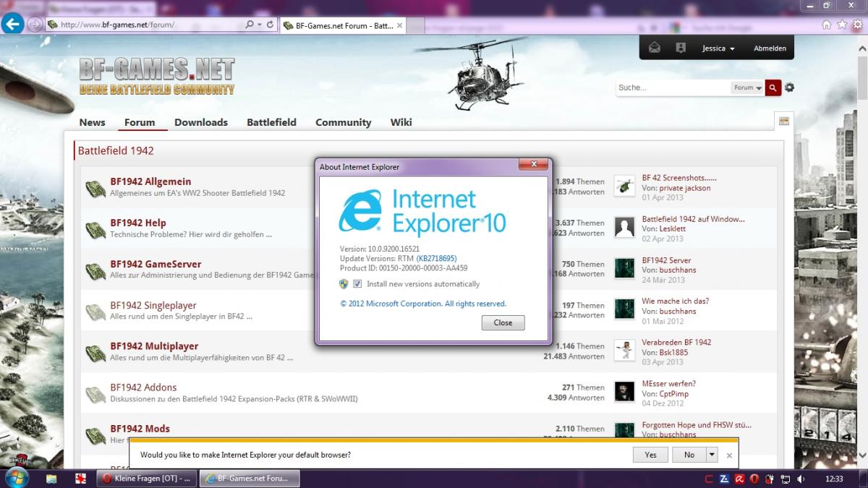The height and width of the screenshot is (488, 868).
Task: Expand the address bar search dropdown arrow
Action: click(x=259, y=25)
